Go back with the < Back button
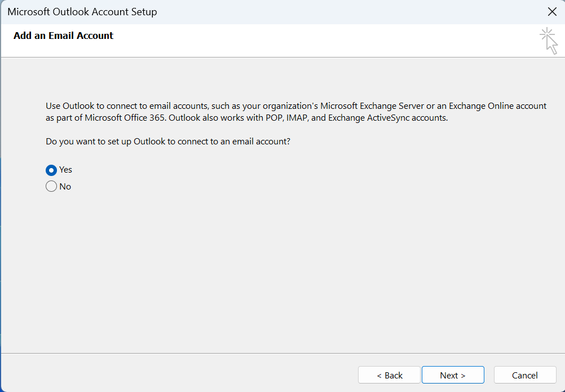 [389, 375]
